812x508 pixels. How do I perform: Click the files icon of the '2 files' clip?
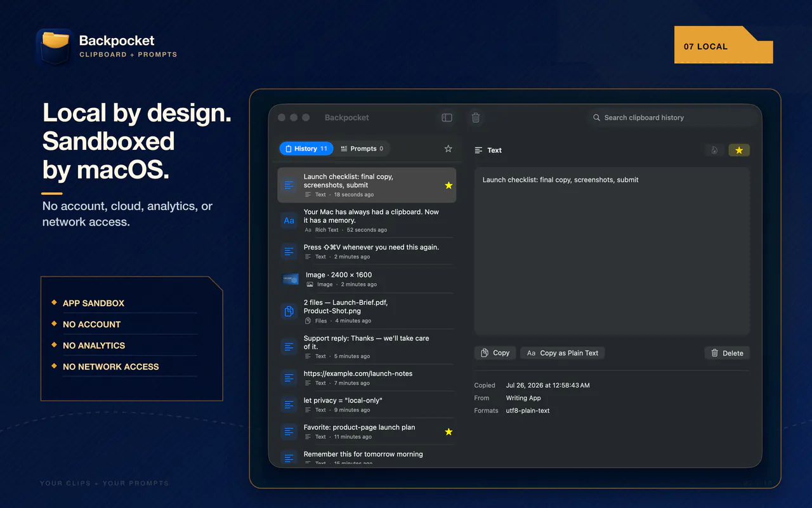[289, 311]
